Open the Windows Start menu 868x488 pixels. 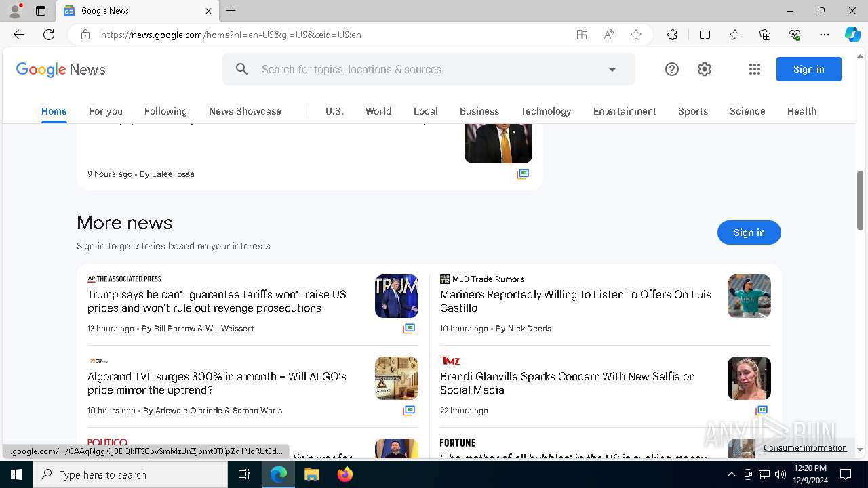16,474
